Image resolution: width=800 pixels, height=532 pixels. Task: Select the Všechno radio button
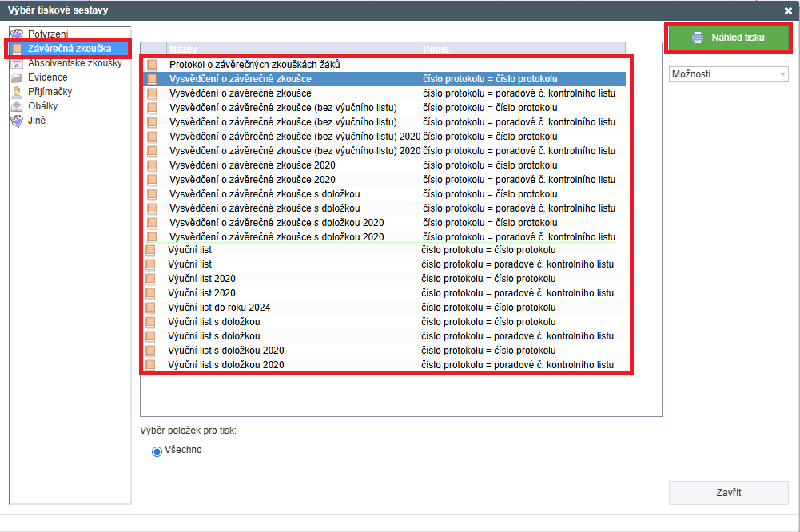(157, 451)
